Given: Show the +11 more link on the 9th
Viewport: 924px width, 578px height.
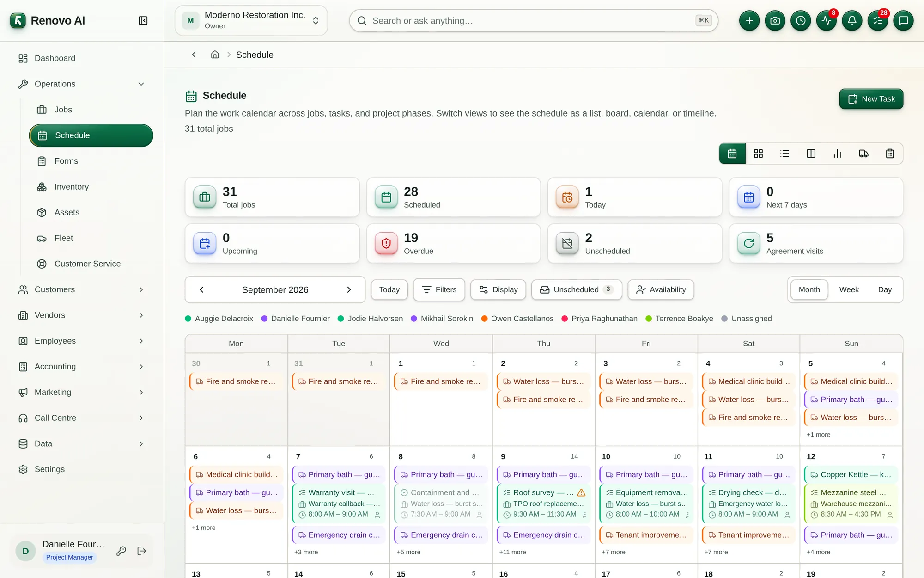Looking at the screenshot, I should pos(512,552).
